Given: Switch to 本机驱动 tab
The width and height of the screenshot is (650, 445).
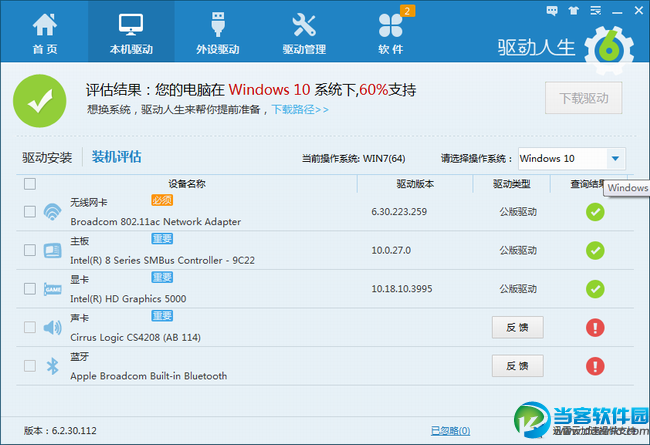Looking at the screenshot, I should coord(131,33).
